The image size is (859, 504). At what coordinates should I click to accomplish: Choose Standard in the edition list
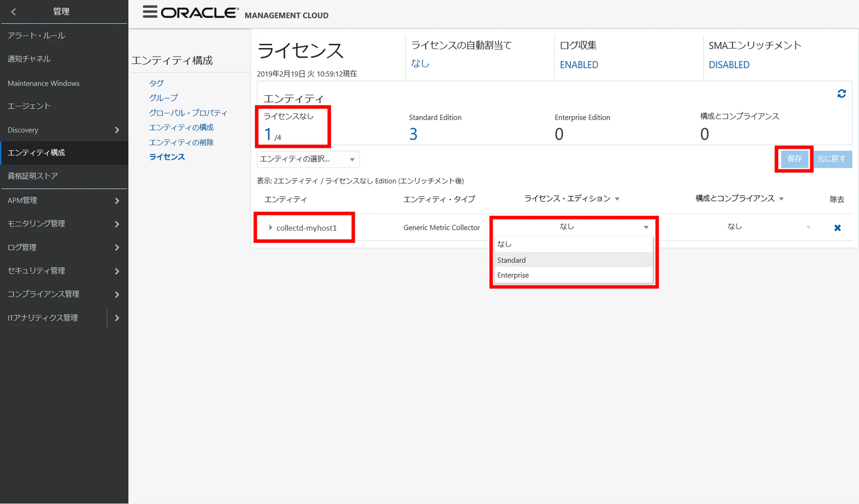click(x=573, y=260)
